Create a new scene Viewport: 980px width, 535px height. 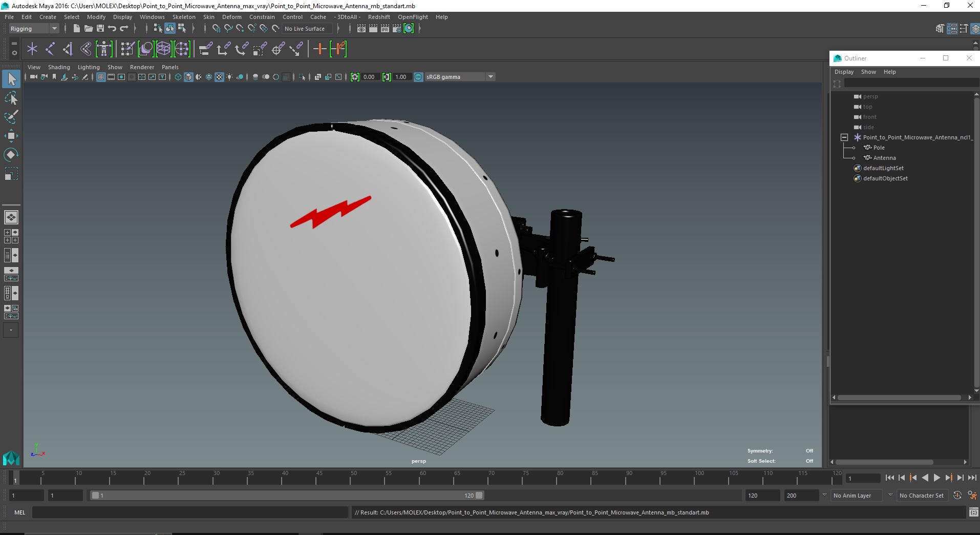click(76, 29)
